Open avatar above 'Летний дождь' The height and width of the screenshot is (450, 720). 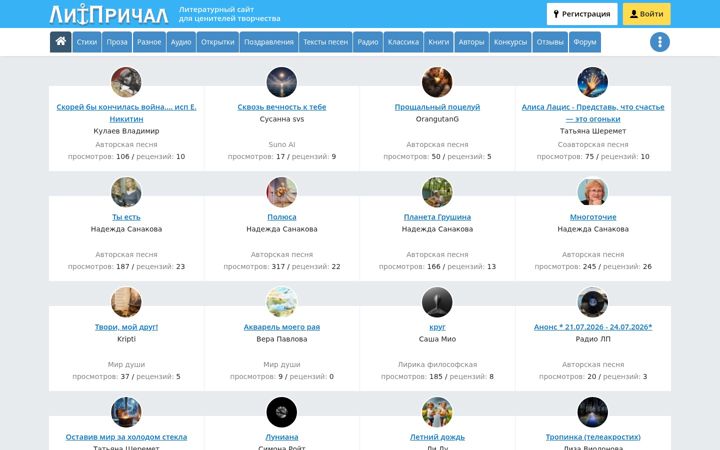click(x=437, y=412)
